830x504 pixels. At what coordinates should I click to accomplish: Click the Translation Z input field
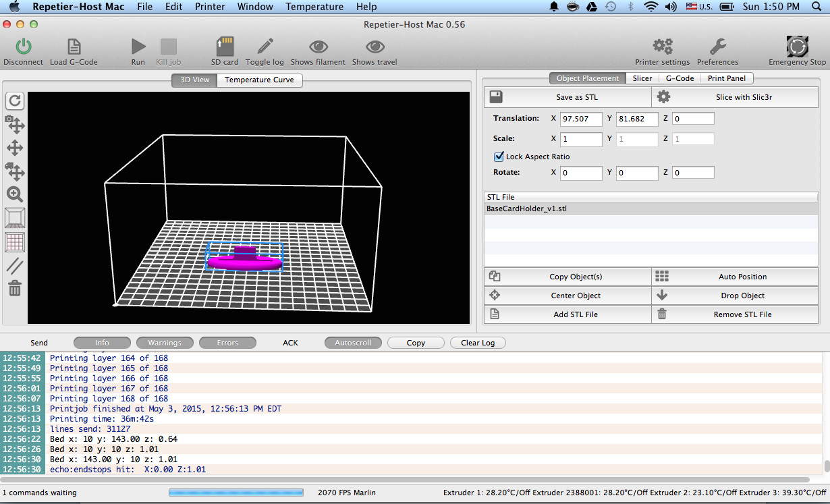pos(693,119)
